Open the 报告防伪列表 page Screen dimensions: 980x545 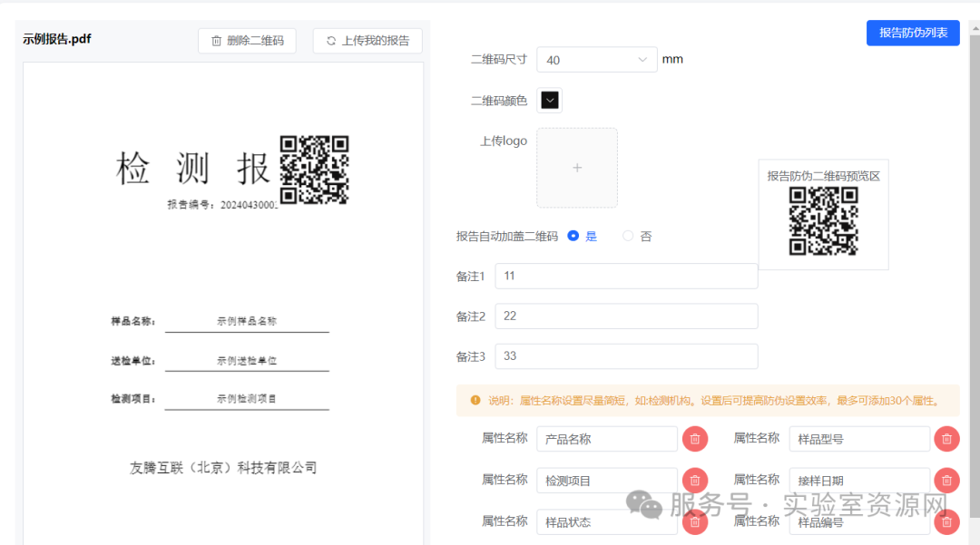pyautogui.click(x=913, y=33)
